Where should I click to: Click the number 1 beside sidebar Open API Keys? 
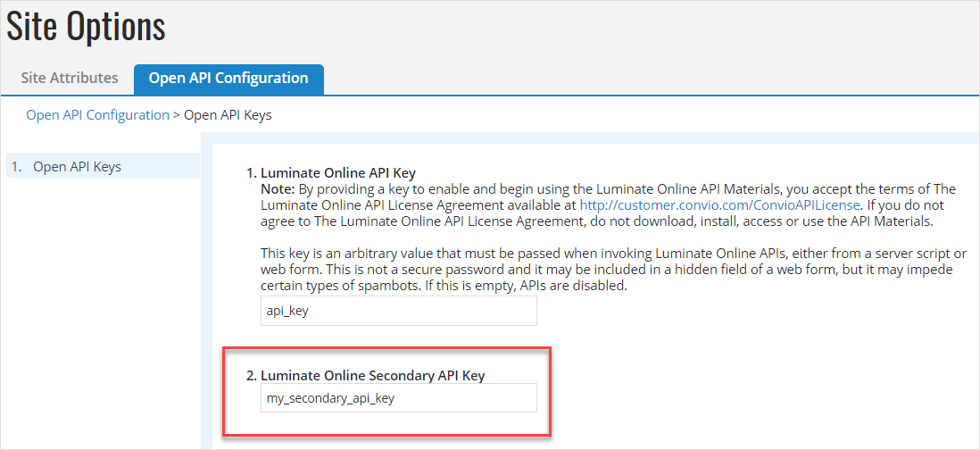coord(17,167)
